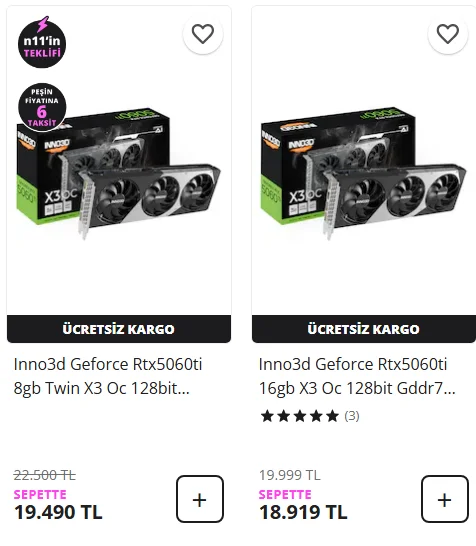This screenshot has width=476, height=546.
Task: Add the 18.919 TL card to cart
Action: pyautogui.click(x=445, y=499)
